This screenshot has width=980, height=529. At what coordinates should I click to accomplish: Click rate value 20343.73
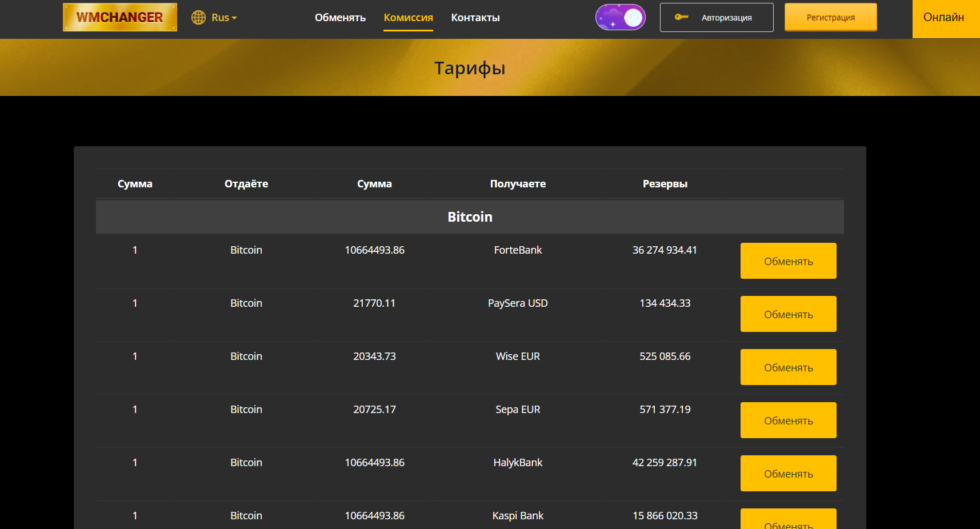(x=374, y=356)
